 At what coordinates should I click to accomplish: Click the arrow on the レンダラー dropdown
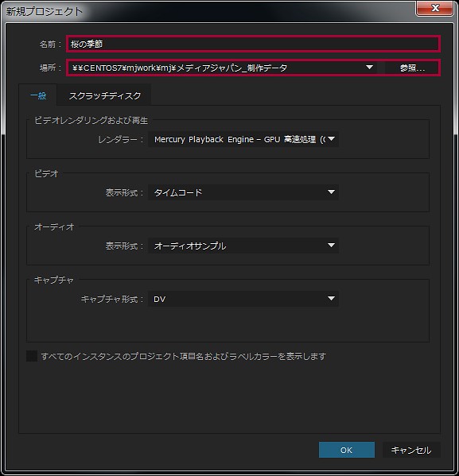coord(332,139)
